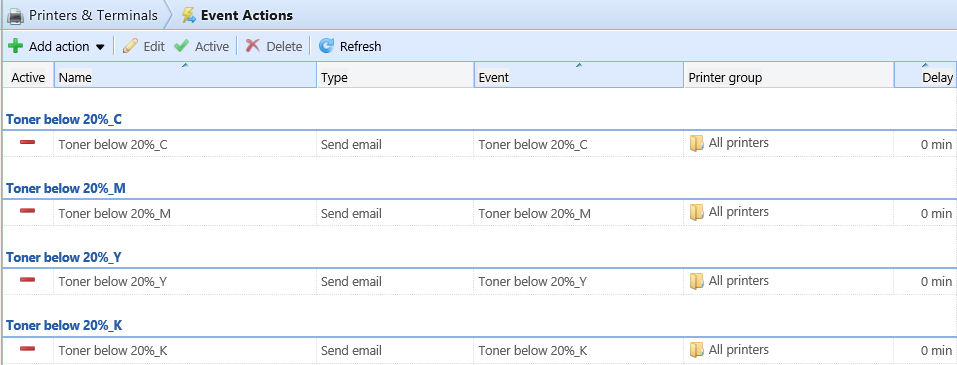
Task: Sort by the Active column header
Action: point(28,75)
